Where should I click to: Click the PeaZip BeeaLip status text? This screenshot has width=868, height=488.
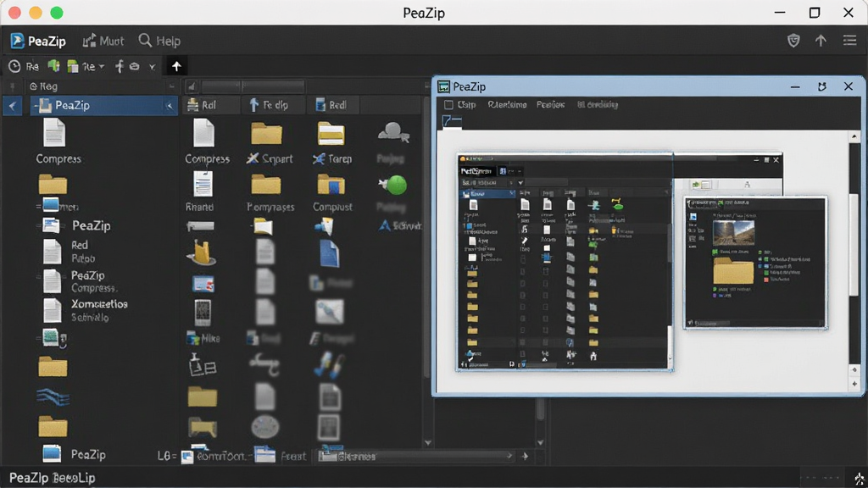tap(53, 478)
